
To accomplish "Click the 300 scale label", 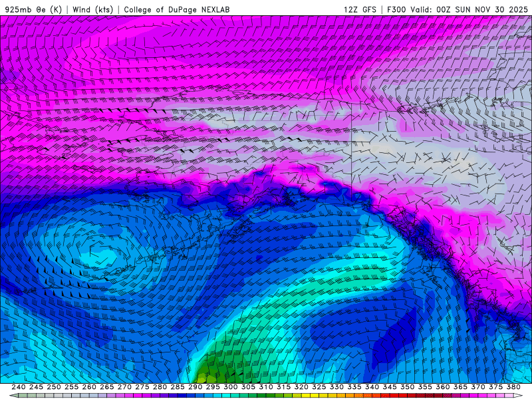I will coord(230,387).
